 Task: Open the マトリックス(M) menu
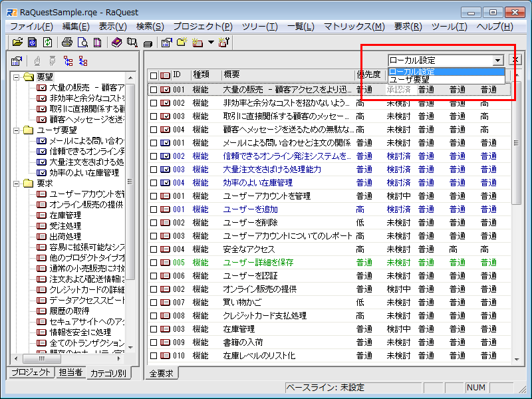(354, 27)
